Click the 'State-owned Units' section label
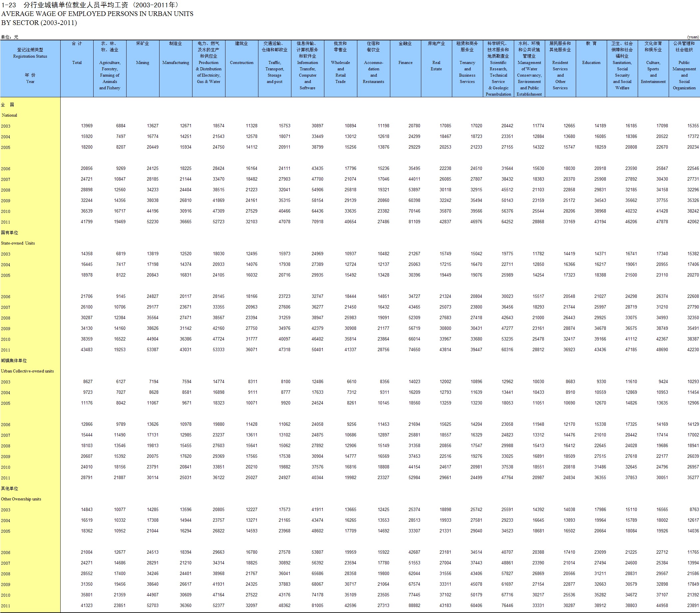Image resolution: width=700 pixels, height=613 pixels. 18,243
